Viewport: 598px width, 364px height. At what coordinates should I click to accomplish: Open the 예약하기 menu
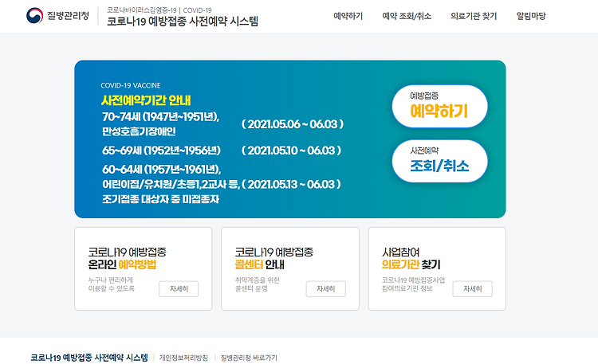click(348, 16)
